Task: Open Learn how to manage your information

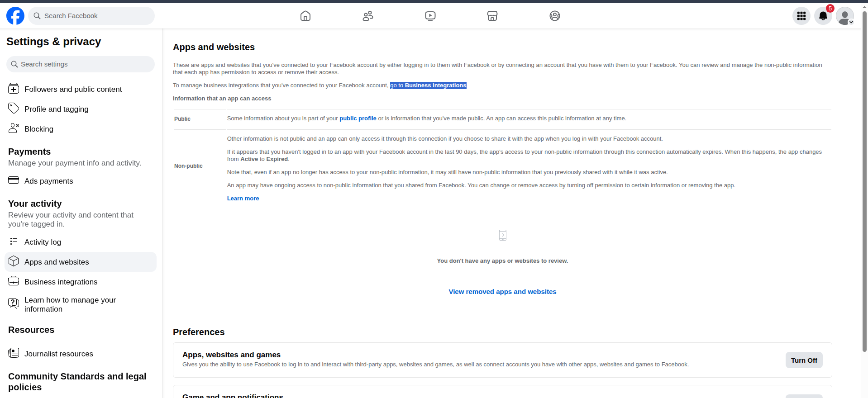Action: pos(81,304)
